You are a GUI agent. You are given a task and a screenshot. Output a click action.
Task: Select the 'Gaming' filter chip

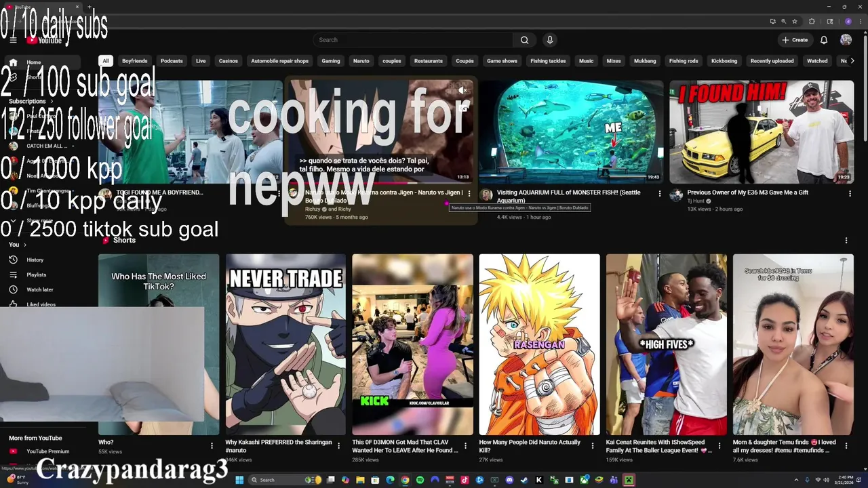click(331, 61)
